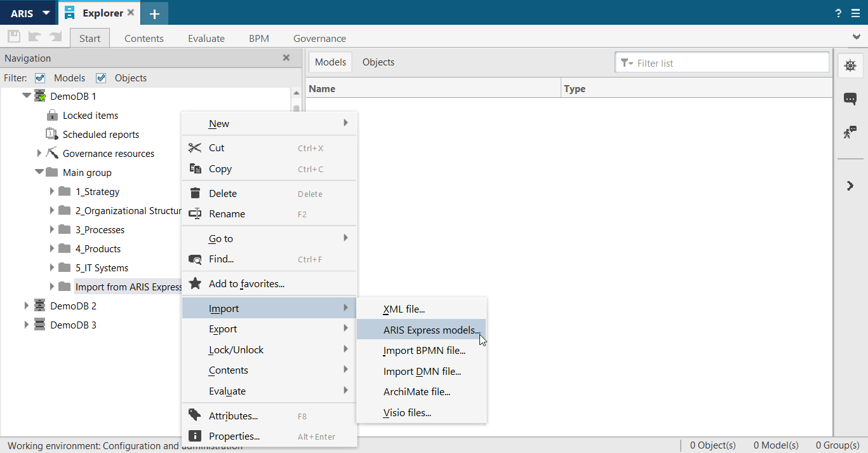Click the help question mark icon

pos(838,12)
